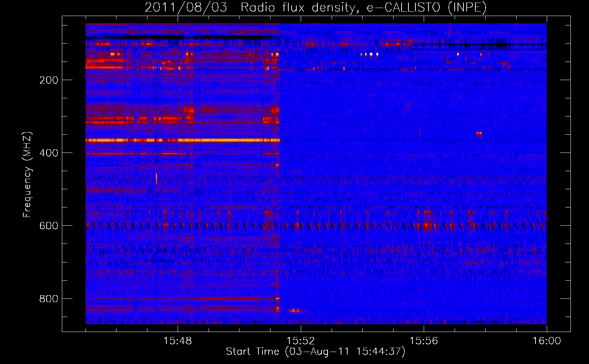This screenshot has width=589, height=364.
Task: Click the 800 frequency tick label
Action: pos(49,299)
